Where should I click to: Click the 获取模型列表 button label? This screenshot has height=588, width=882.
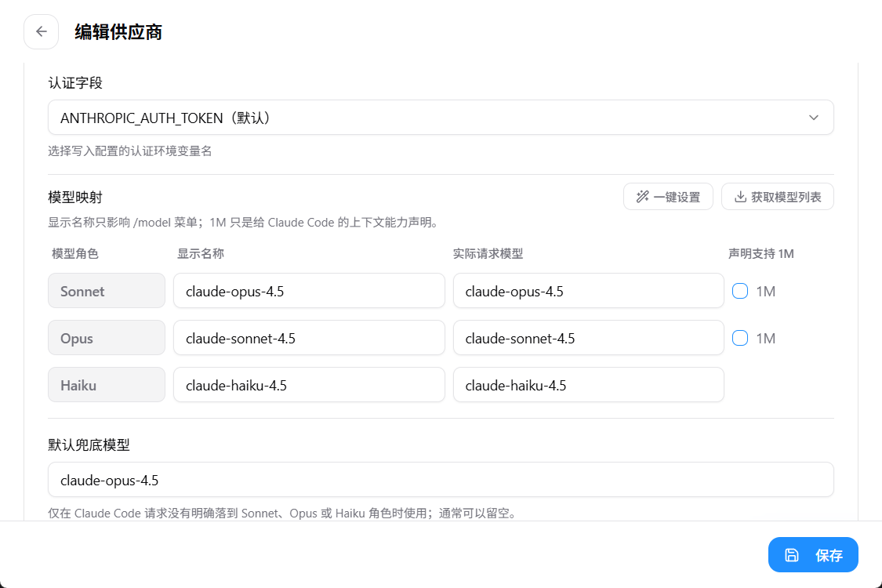coord(786,197)
